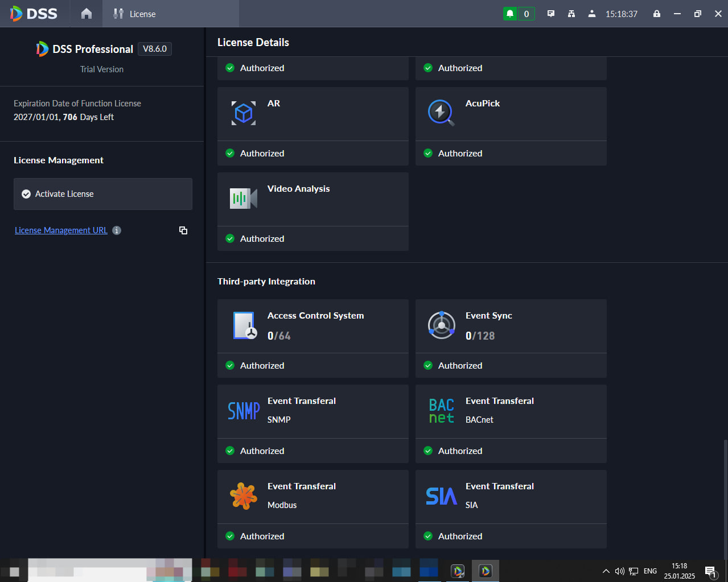Click the vertical scrollbar of License Details
The width and height of the screenshot is (728, 582).
[725, 498]
